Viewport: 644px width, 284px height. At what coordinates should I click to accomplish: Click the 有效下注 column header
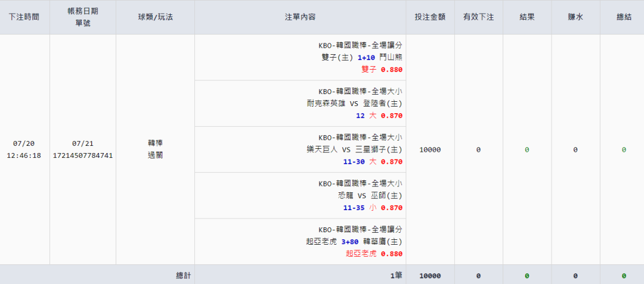(x=478, y=17)
